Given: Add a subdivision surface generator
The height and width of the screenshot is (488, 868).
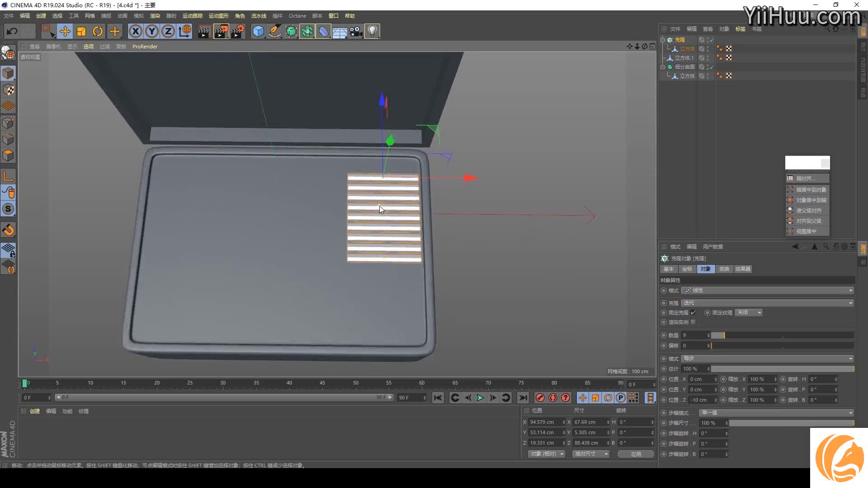Looking at the screenshot, I should (291, 31).
